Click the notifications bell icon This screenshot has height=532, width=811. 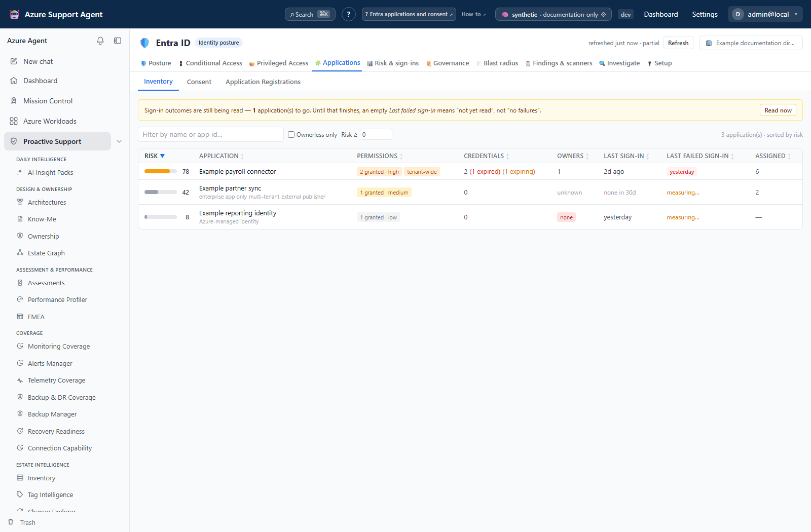tap(100, 41)
